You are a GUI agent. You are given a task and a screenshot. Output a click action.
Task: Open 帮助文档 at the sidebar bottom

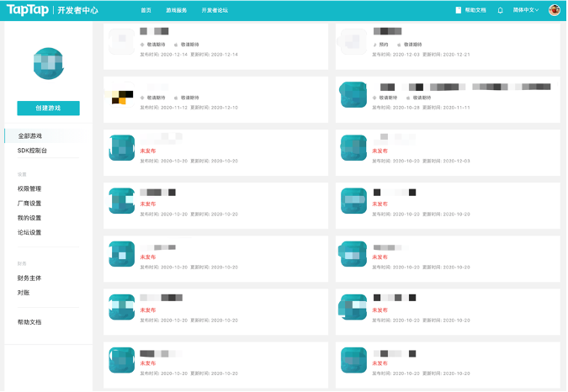pyautogui.click(x=29, y=322)
